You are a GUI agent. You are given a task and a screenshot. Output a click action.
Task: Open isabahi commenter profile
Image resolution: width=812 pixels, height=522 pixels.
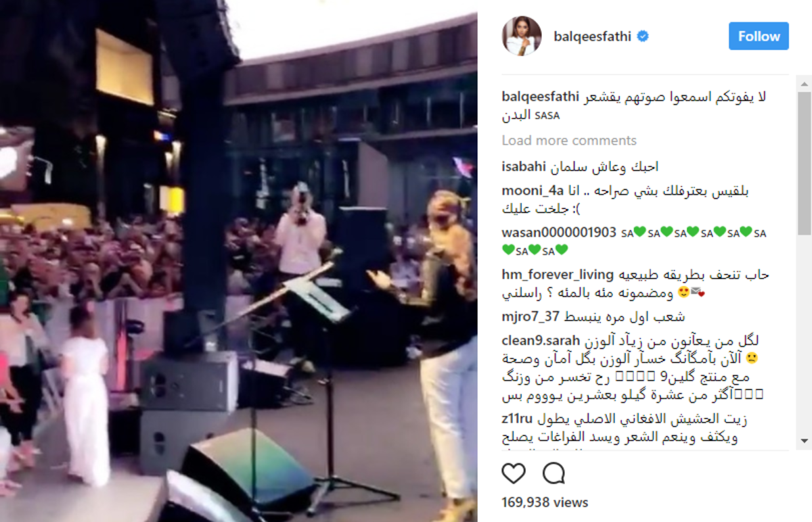(x=524, y=166)
